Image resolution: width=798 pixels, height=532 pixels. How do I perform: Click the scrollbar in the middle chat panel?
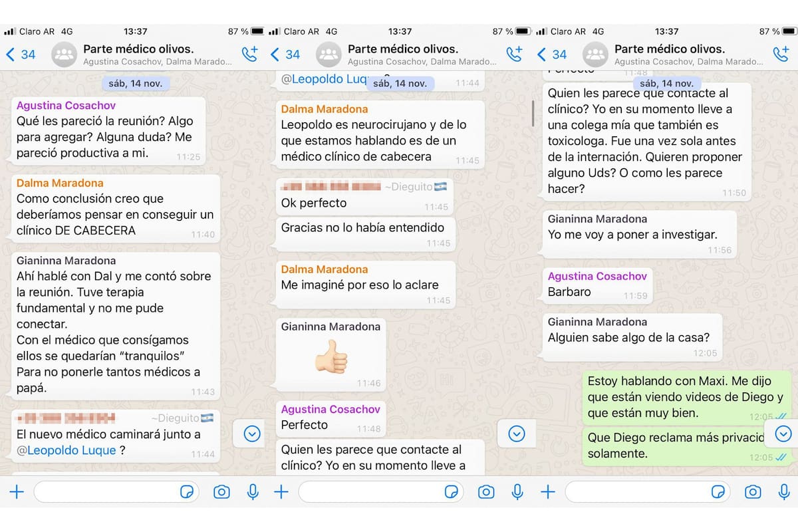(533, 113)
